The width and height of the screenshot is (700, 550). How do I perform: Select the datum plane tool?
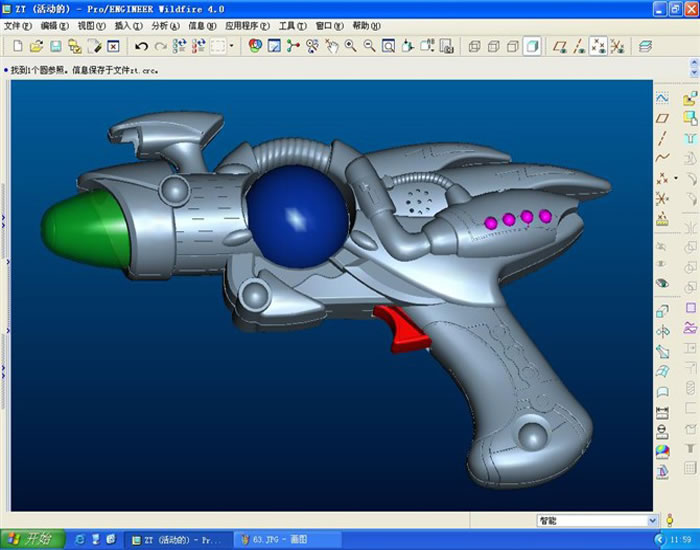pyautogui.click(x=662, y=118)
